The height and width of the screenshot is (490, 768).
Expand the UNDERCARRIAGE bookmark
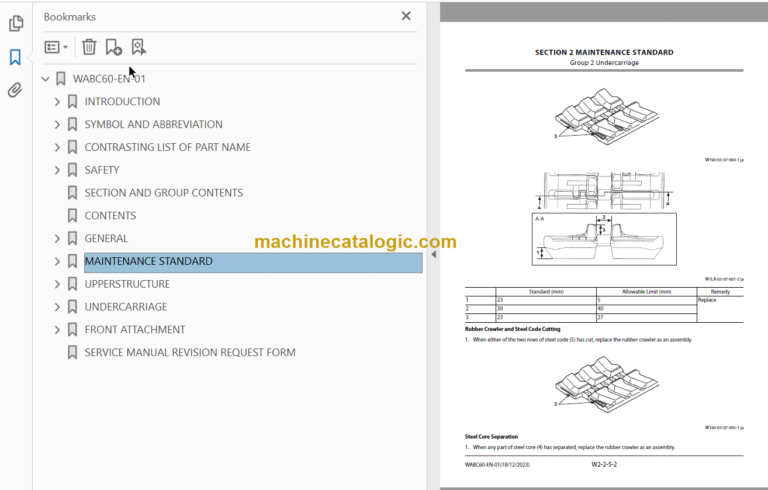57,307
